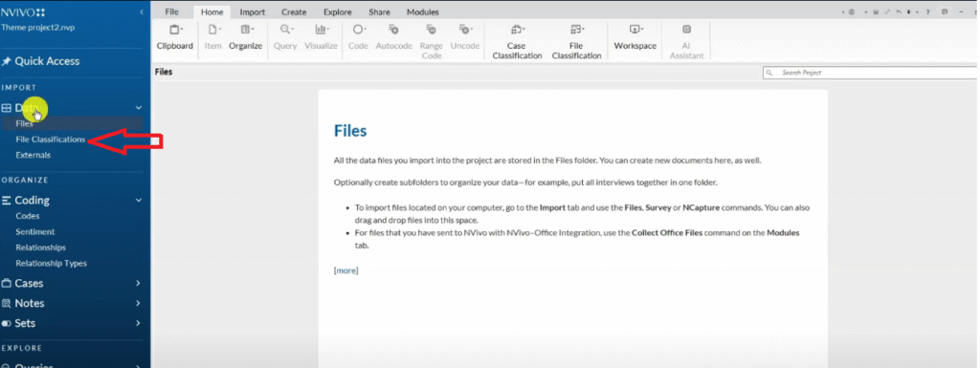
Task: Select the Range Code command
Action: click(x=432, y=42)
